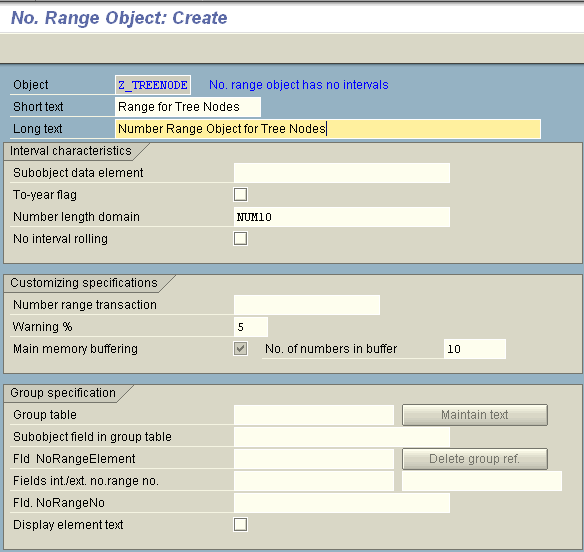The height and width of the screenshot is (552, 584).
Task: Click the Warning % field
Action: click(251, 327)
